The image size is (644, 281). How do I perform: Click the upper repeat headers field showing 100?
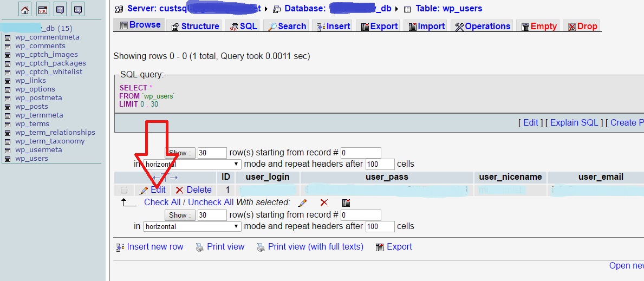(x=380, y=165)
